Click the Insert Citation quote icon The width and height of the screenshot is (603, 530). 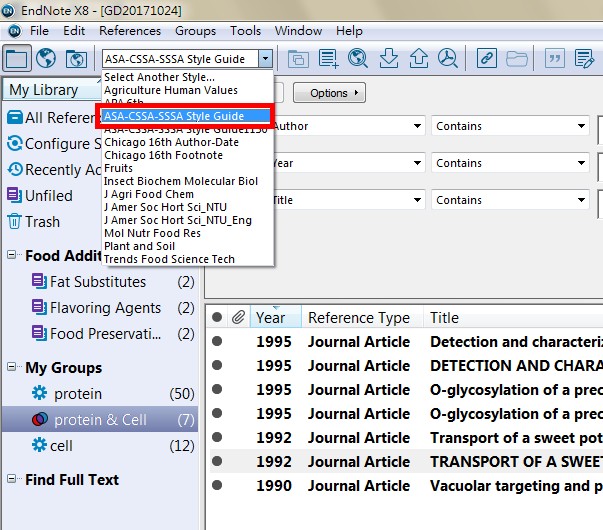pyautogui.click(x=555, y=58)
